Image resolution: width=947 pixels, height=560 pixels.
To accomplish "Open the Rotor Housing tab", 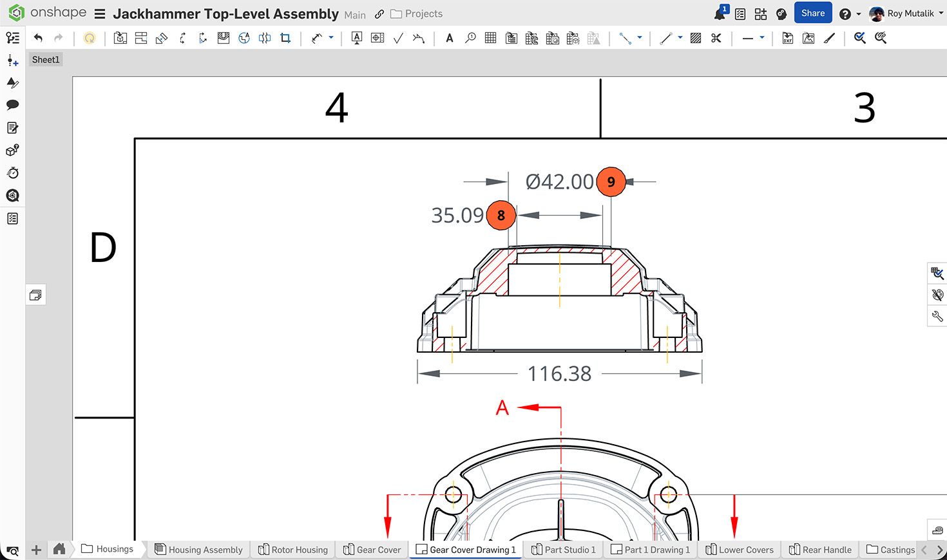I will (x=293, y=549).
